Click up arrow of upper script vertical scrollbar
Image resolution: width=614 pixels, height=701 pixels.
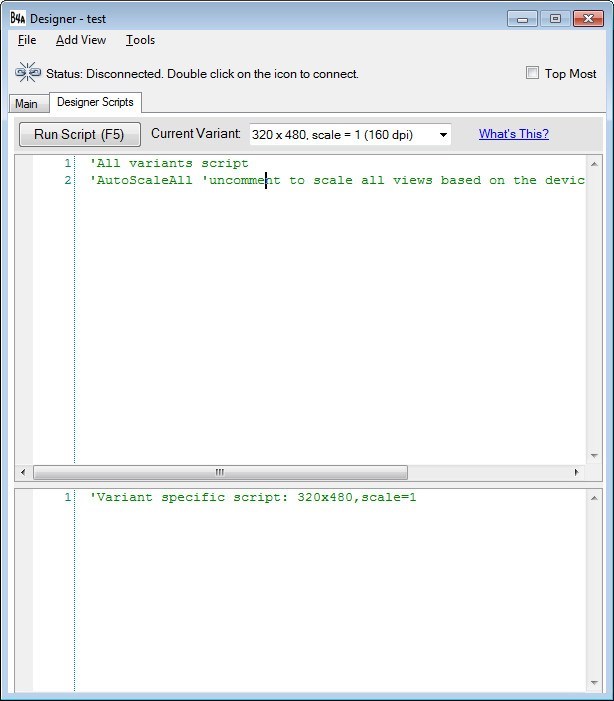pos(594,164)
